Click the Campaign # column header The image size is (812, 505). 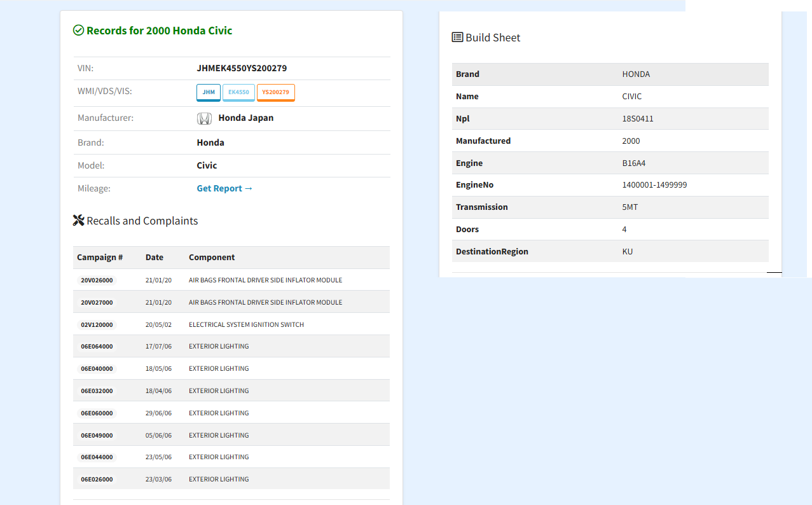click(100, 258)
